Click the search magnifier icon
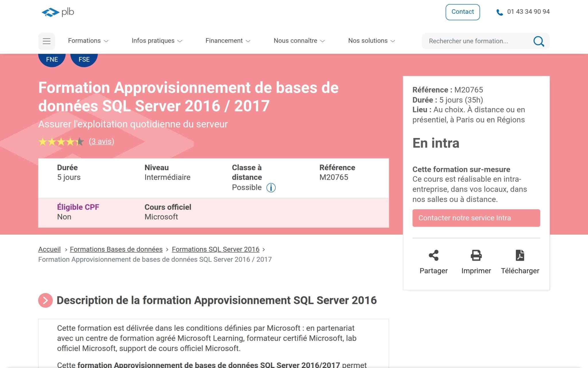588x368 pixels. click(x=539, y=41)
